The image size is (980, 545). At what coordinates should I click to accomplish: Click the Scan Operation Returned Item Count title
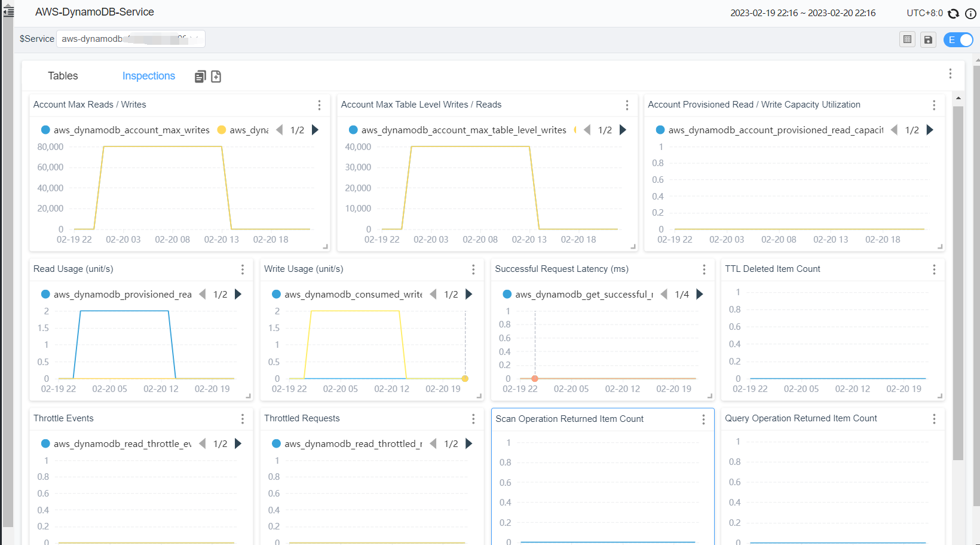(569, 419)
